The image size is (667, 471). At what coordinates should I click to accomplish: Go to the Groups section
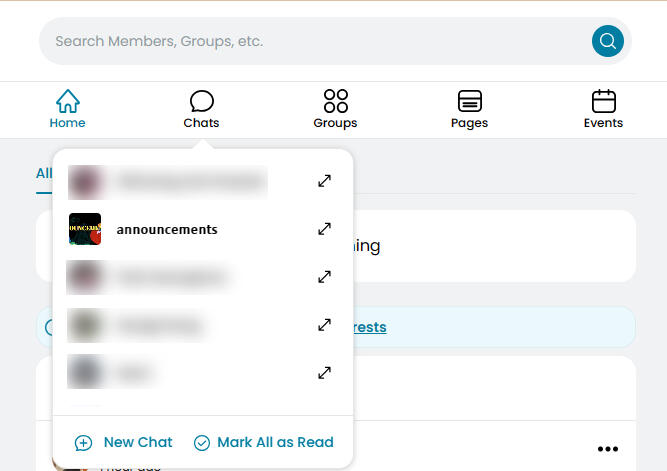pyautogui.click(x=335, y=109)
